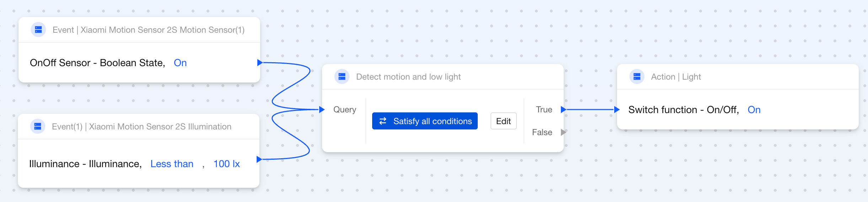Click the Detect motion and low light title
The height and width of the screenshot is (202, 868).
408,77
